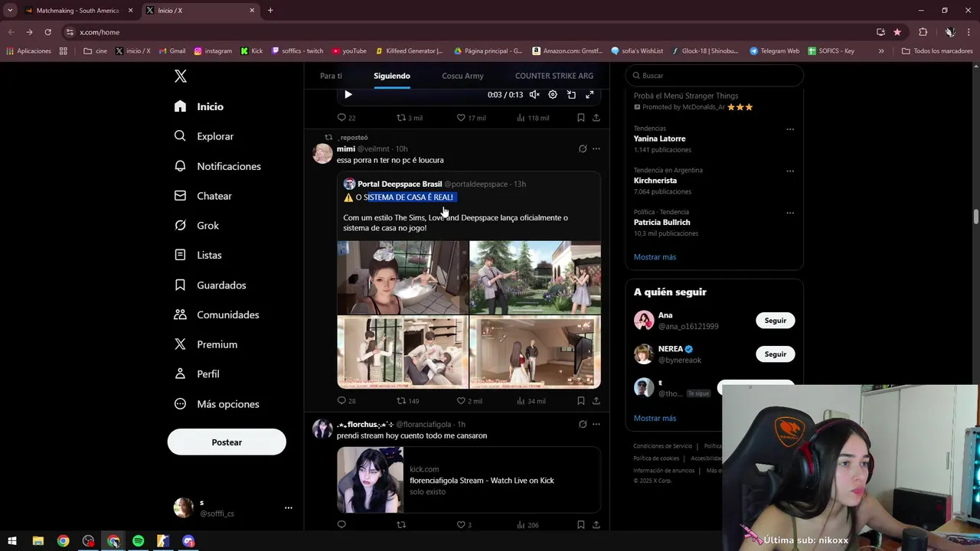
Task: Reply to mimi's post
Action: [x=346, y=401]
